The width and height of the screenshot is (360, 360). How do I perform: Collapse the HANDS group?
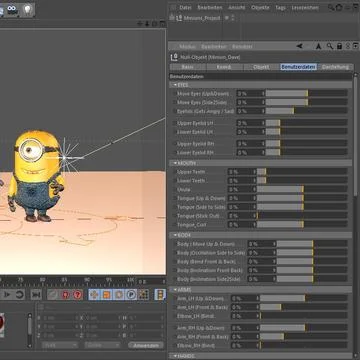pyautogui.click(x=176, y=356)
